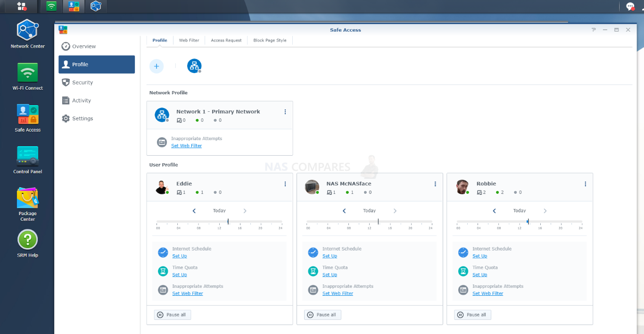Image resolution: width=644 pixels, height=334 pixels.
Task: Switch to Wi-Fi Connect taskbar app
Action: pos(51,6)
